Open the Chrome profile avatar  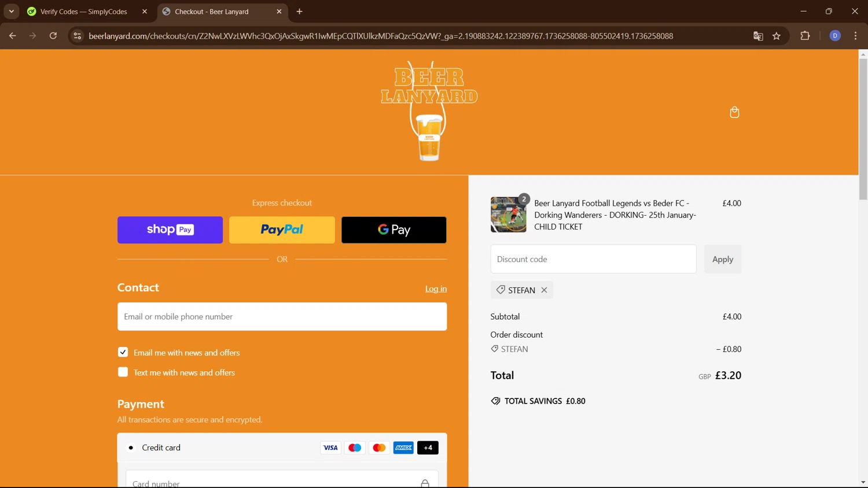pyautogui.click(x=835, y=36)
